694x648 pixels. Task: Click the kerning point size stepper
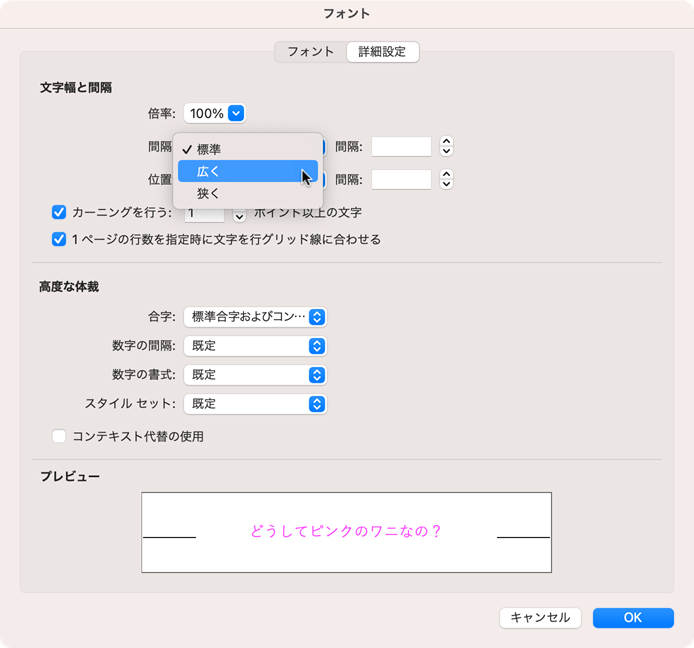pos(239,214)
